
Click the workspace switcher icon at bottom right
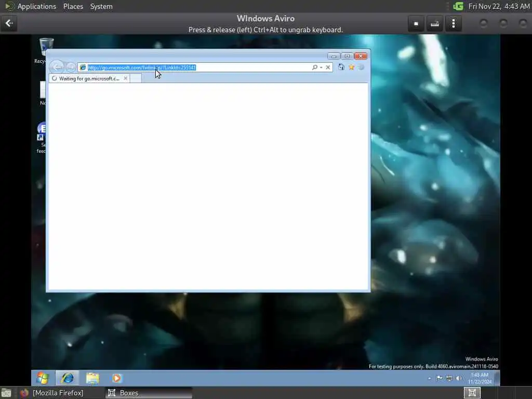point(472,393)
